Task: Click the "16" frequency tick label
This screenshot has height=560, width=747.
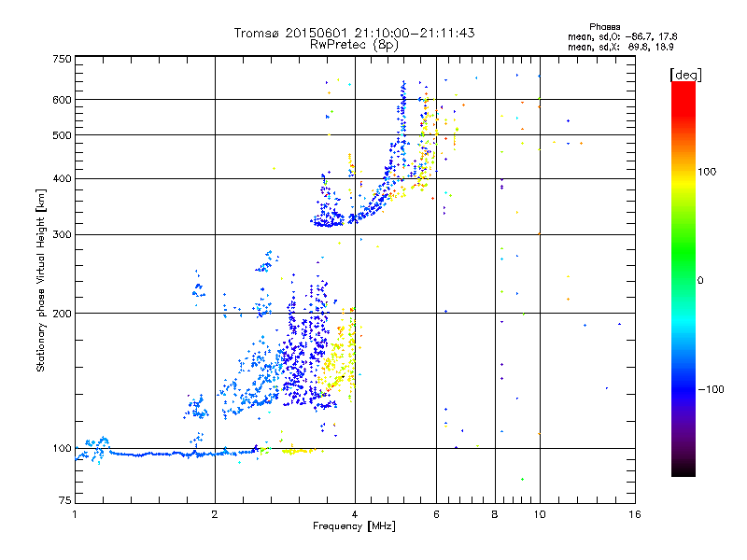Action: point(635,514)
